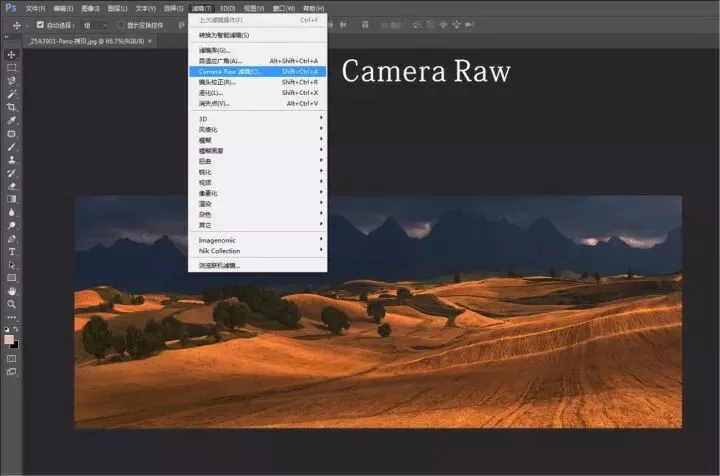The width and height of the screenshot is (720, 476).
Task: Choose Lens Correction (镜头校正) item
Action: [x=258, y=82]
